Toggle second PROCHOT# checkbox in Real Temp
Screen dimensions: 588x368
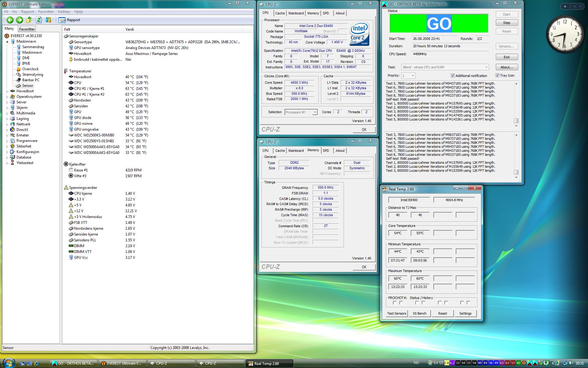click(401, 303)
